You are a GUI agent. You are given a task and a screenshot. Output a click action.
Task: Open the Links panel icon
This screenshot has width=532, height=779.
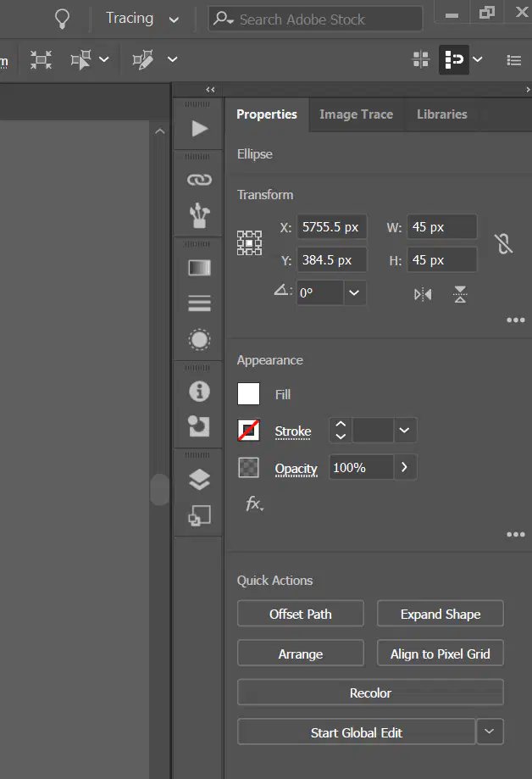point(199,180)
